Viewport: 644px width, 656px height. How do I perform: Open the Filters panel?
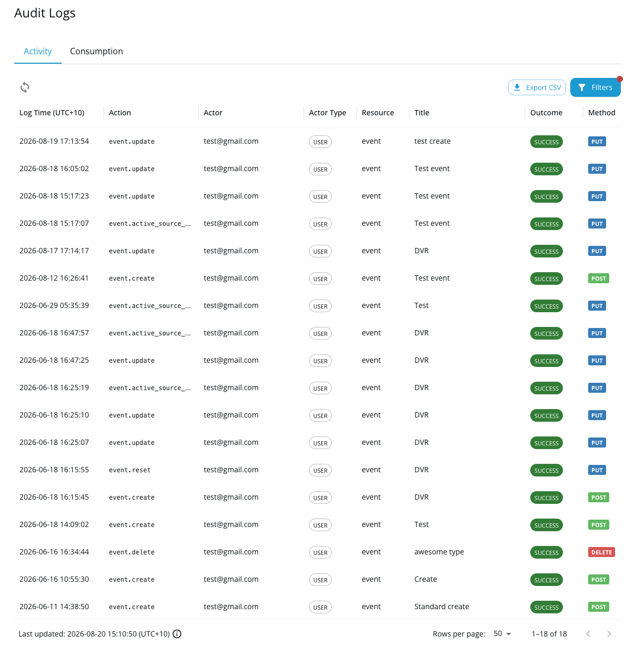tap(595, 87)
